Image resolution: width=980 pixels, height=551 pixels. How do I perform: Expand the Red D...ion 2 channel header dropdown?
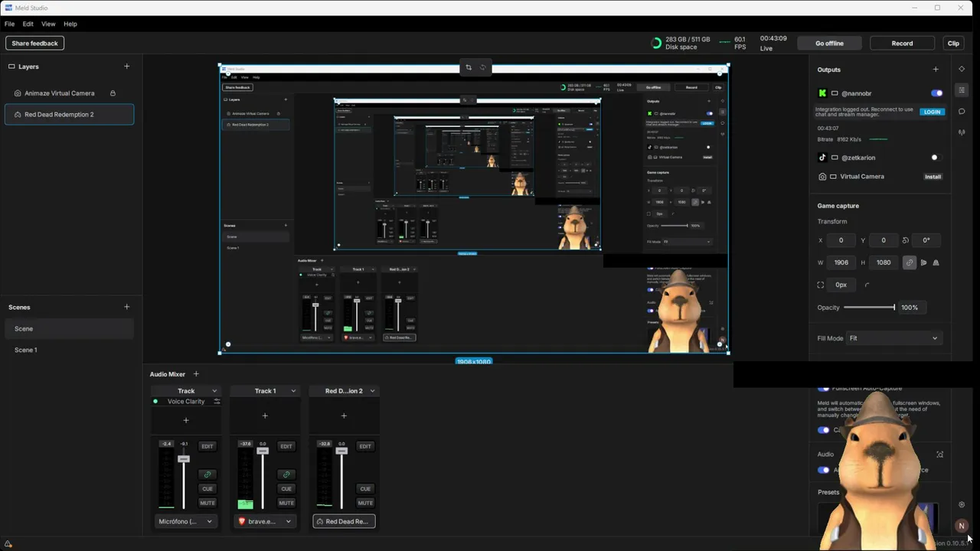click(x=372, y=391)
